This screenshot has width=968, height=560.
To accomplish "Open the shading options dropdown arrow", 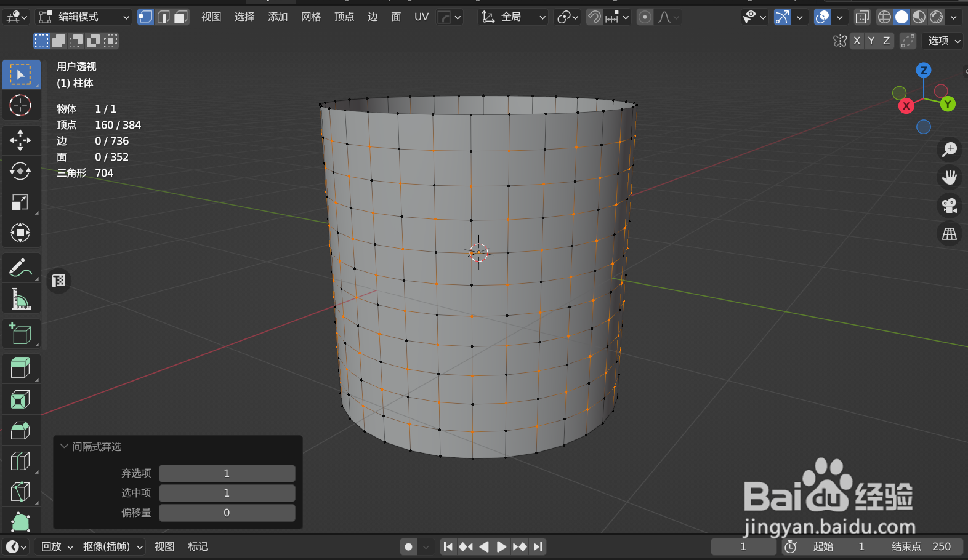I will click(954, 17).
